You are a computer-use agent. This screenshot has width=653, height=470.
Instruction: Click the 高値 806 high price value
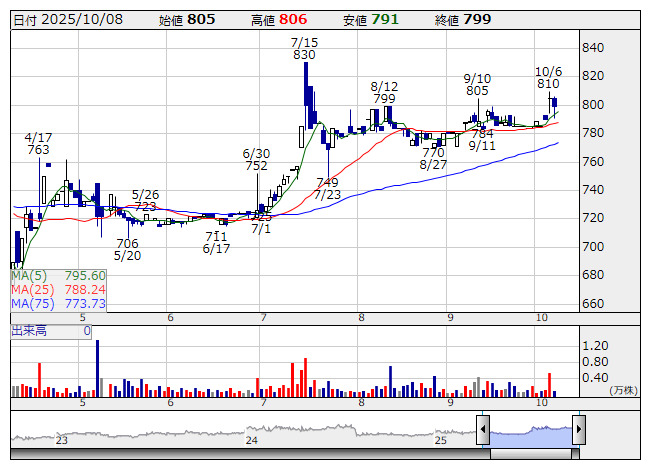pyautogui.click(x=279, y=20)
